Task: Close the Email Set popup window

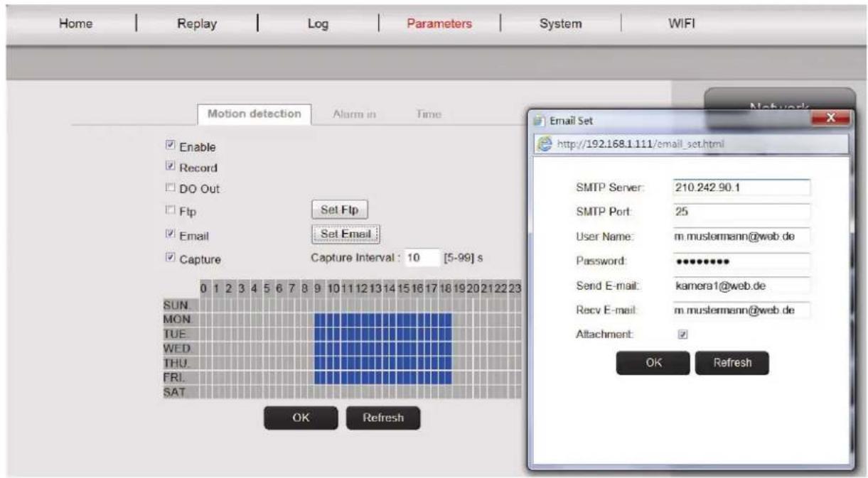Action: click(830, 121)
